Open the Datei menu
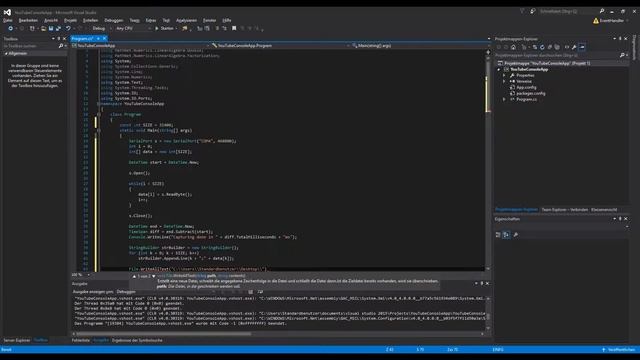This screenshot has width=640, height=360. click(8, 20)
